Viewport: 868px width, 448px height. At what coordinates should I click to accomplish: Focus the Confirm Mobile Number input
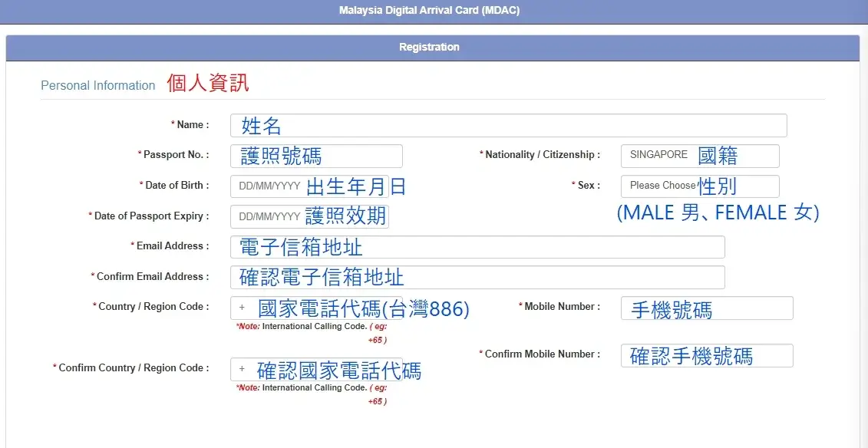click(706, 355)
